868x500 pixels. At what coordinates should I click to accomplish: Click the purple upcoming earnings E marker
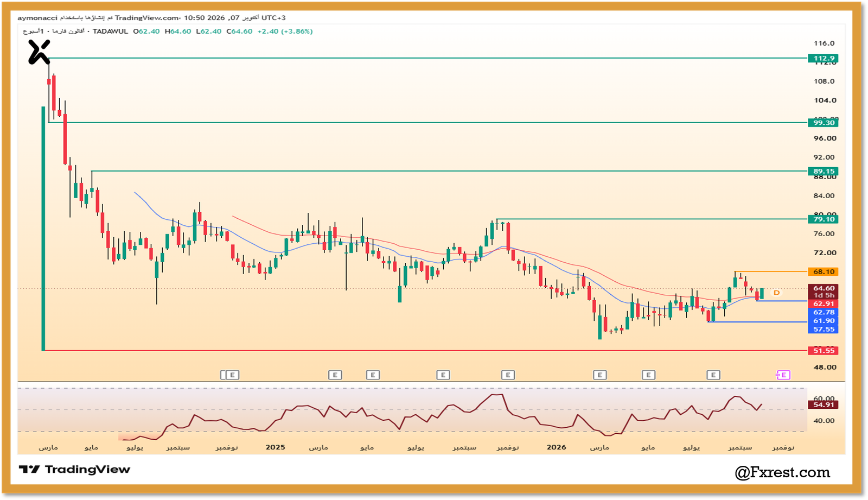click(783, 375)
